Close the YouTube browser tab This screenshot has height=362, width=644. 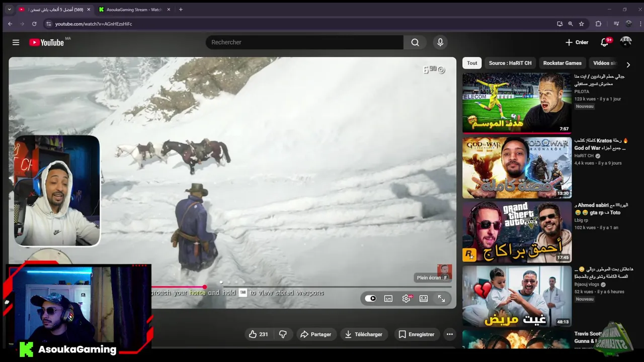coord(89,10)
